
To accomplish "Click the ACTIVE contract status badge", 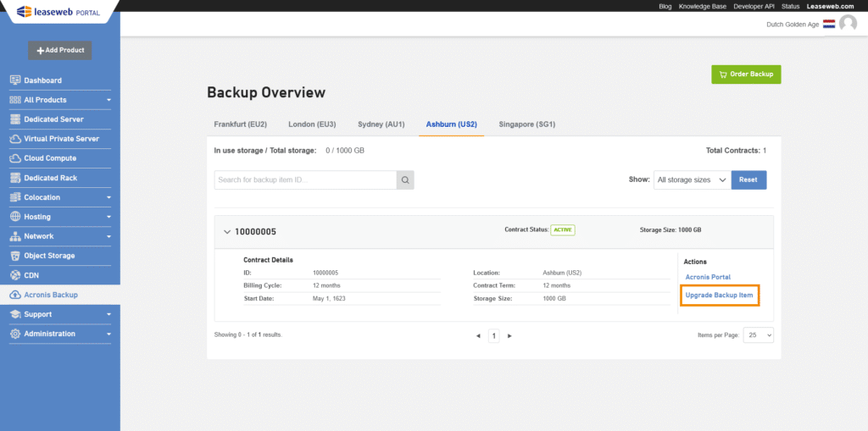I will (563, 229).
